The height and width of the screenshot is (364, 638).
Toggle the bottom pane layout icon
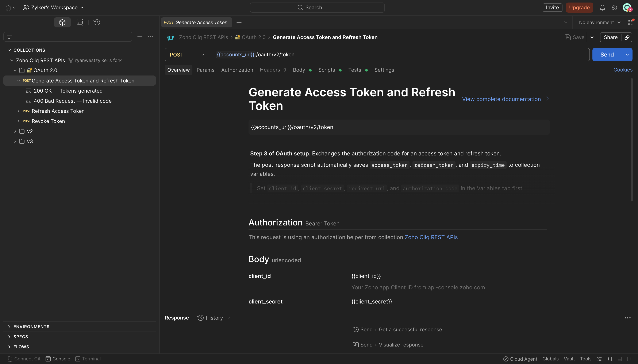pos(619,359)
